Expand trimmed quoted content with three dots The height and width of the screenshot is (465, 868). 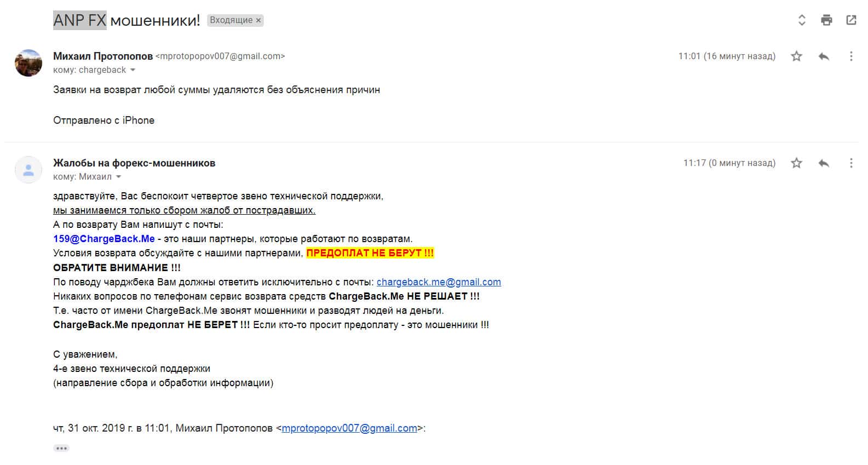pyautogui.click(x=61, y=448)
